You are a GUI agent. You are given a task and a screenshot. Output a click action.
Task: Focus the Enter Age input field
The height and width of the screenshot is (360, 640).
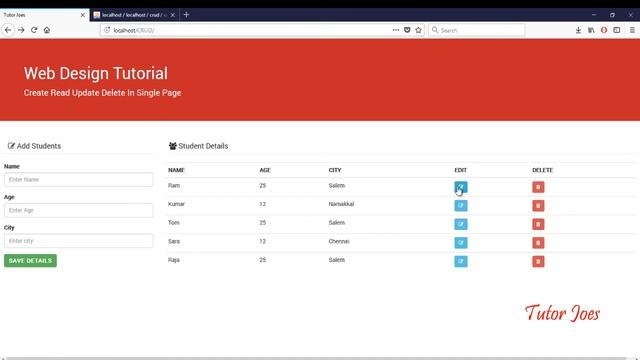click(x=78, y=210)
